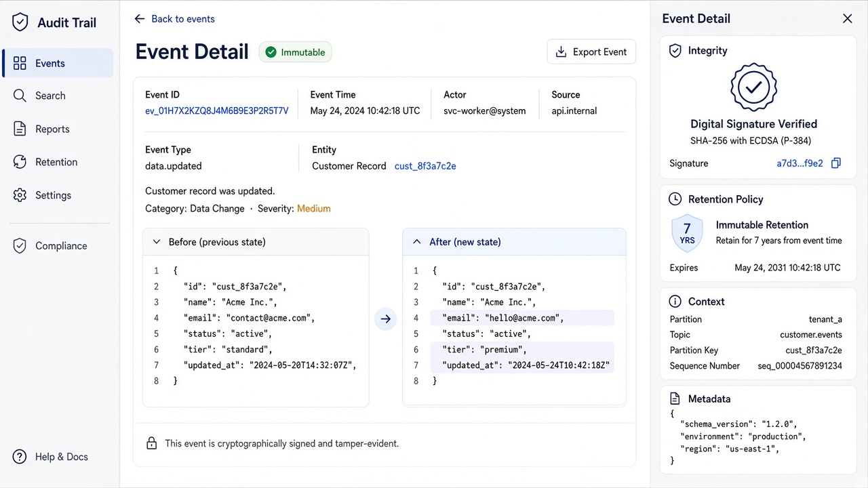This screenshot has height=488, width=868.
Task: Click the a7d3...f9e2 signature link
Action: [x=800, y=163]
